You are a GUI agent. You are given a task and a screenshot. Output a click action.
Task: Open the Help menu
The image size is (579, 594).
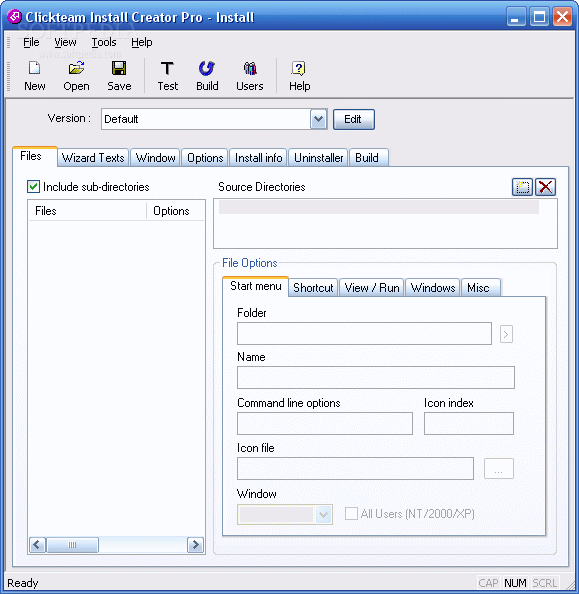click(x=142, y=42)
